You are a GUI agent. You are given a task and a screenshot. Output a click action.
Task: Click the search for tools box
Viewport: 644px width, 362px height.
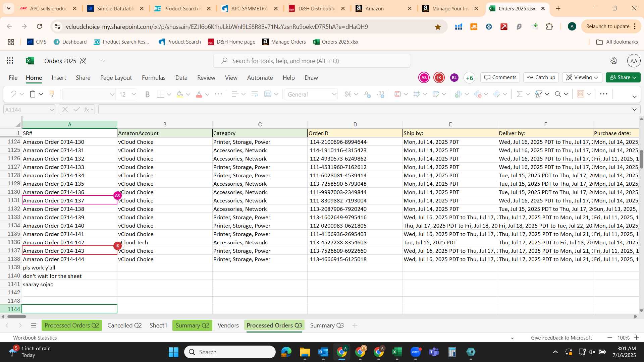pyautogui.click(x=312, y=61)
